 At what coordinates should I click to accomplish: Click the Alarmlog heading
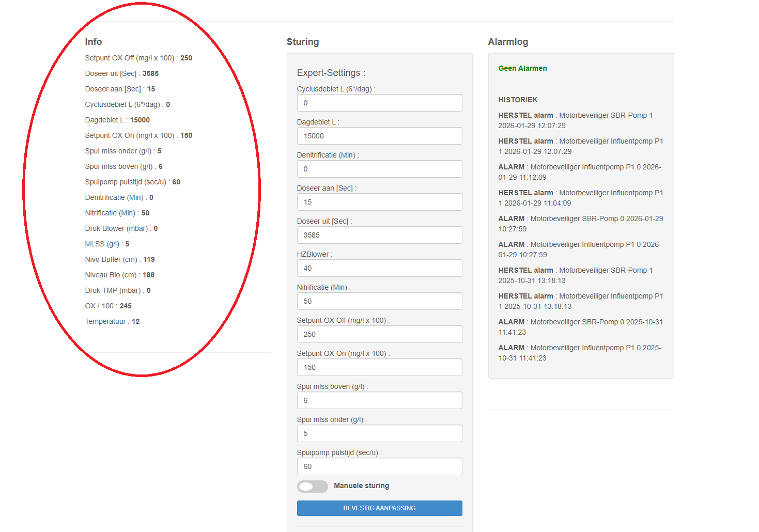pyautogui.click(x=508, y=42)
